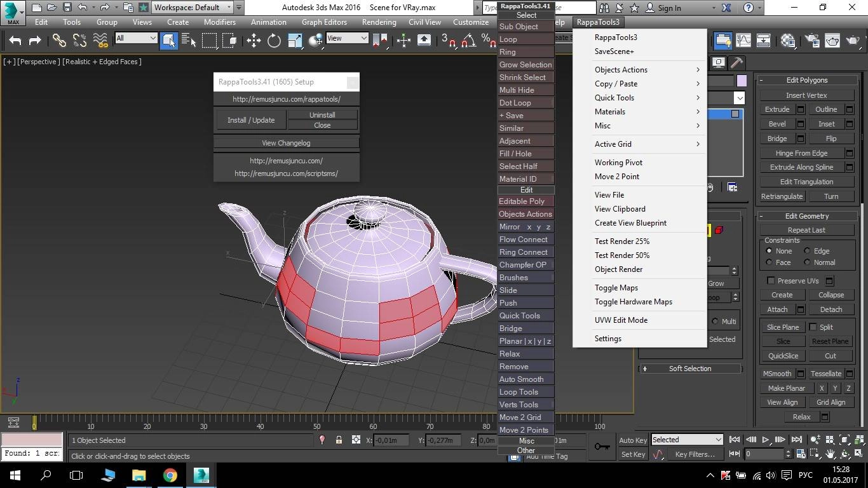Open the Display panel monitor tab

pyautogui.click(x=718, y=62)
